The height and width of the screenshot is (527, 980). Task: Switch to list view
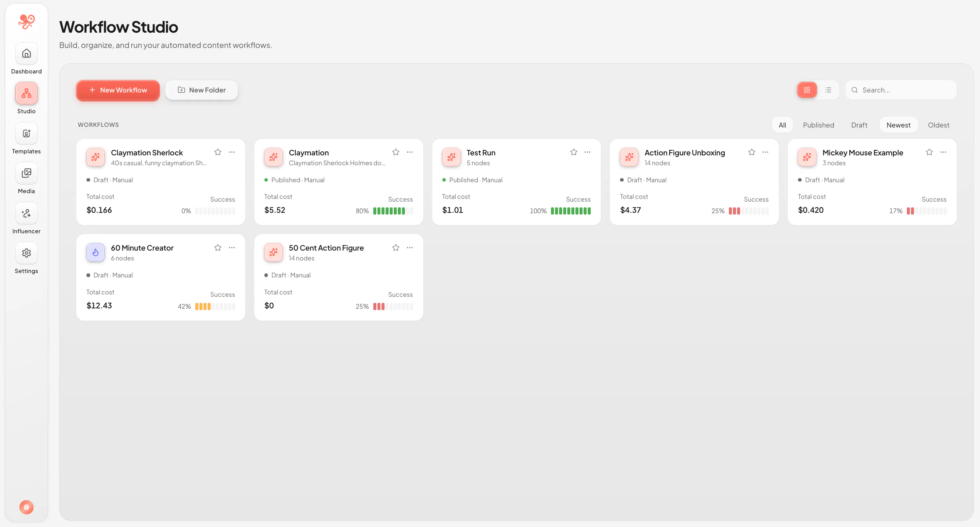pyautogui.click(x=828, y=90)
